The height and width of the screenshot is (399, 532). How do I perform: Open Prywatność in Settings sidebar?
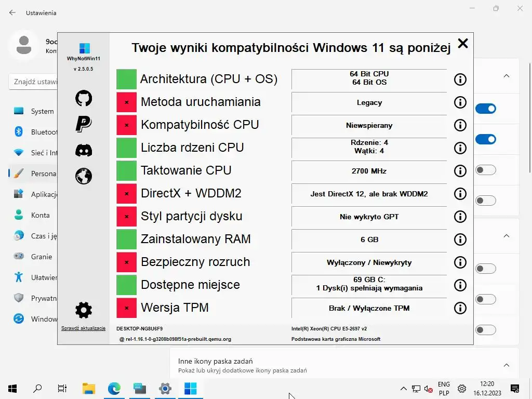point(34,298)
